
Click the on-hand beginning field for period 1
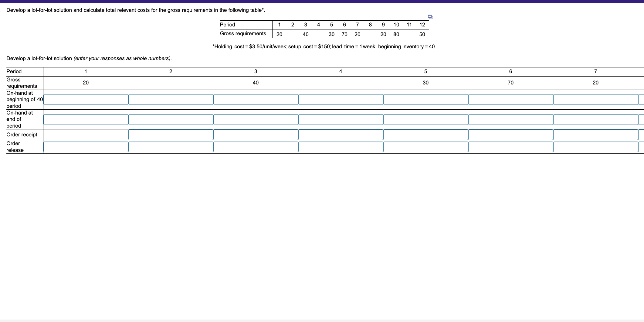(86, 99)
